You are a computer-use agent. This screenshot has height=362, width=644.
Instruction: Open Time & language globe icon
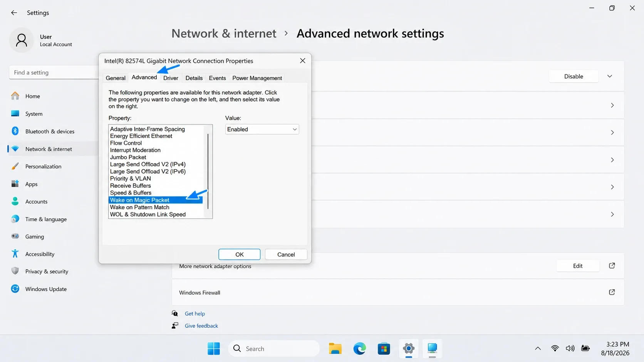pos(15,219)
